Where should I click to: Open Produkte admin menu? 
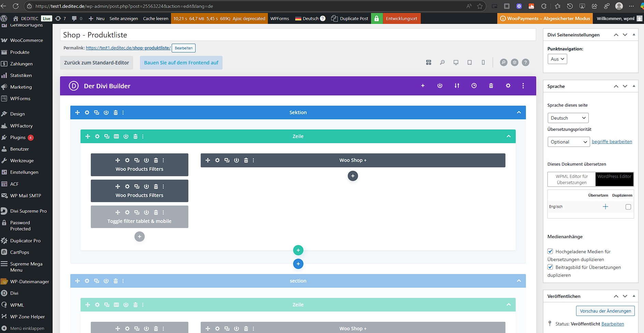pyautogui.click(x=26, y=52)
